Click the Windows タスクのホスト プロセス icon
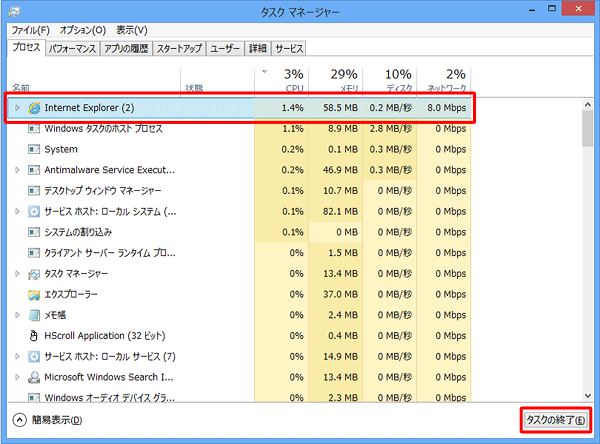Image resolution: width=600 pixels, height=444 pixels. pos(34,129)
